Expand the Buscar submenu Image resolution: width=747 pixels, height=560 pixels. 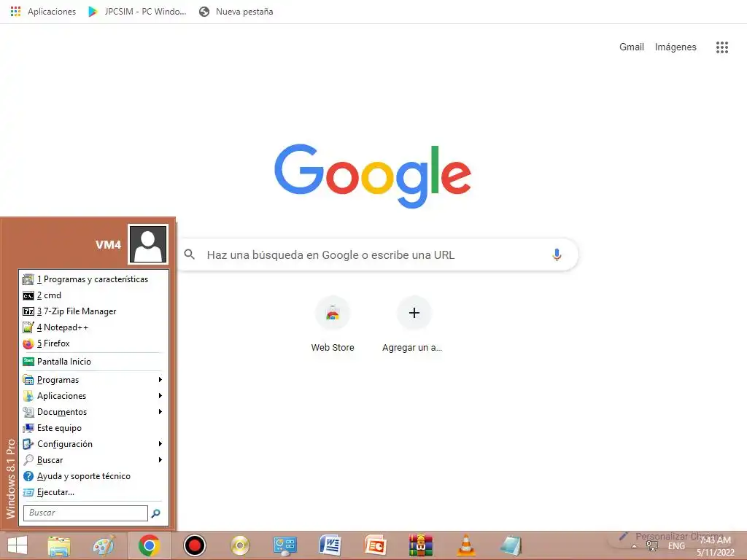(93, 460)
